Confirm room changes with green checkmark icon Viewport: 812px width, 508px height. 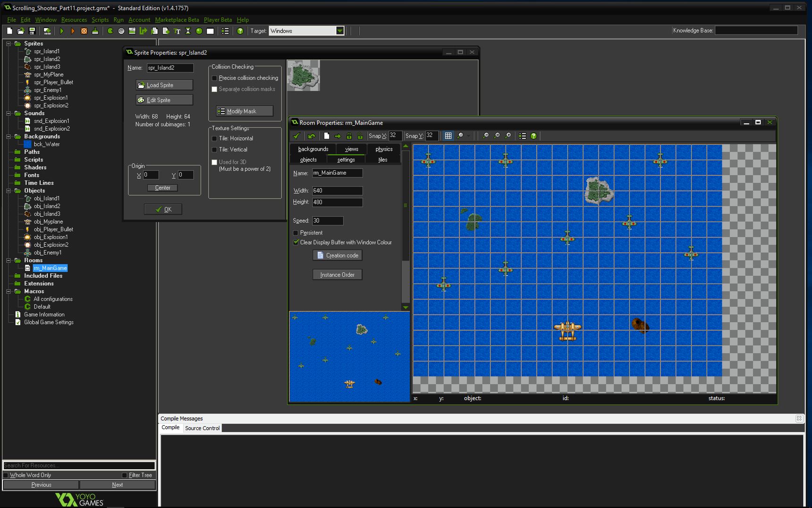297,136
